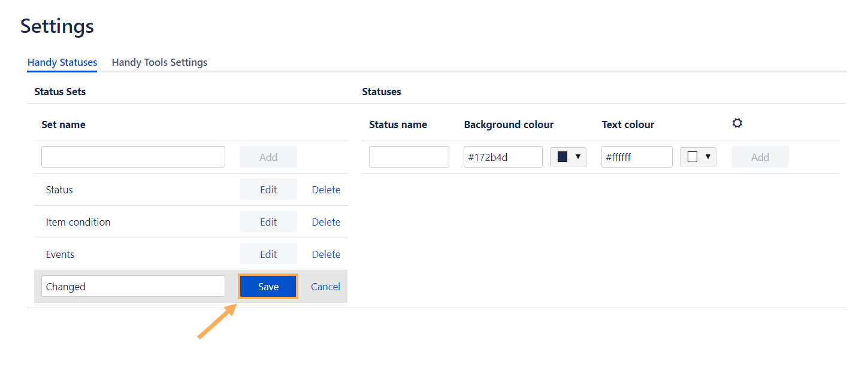This screenshot has width=868, height=386.
Task: Click the white text colour swatch
Action: (x=692, y=157)
